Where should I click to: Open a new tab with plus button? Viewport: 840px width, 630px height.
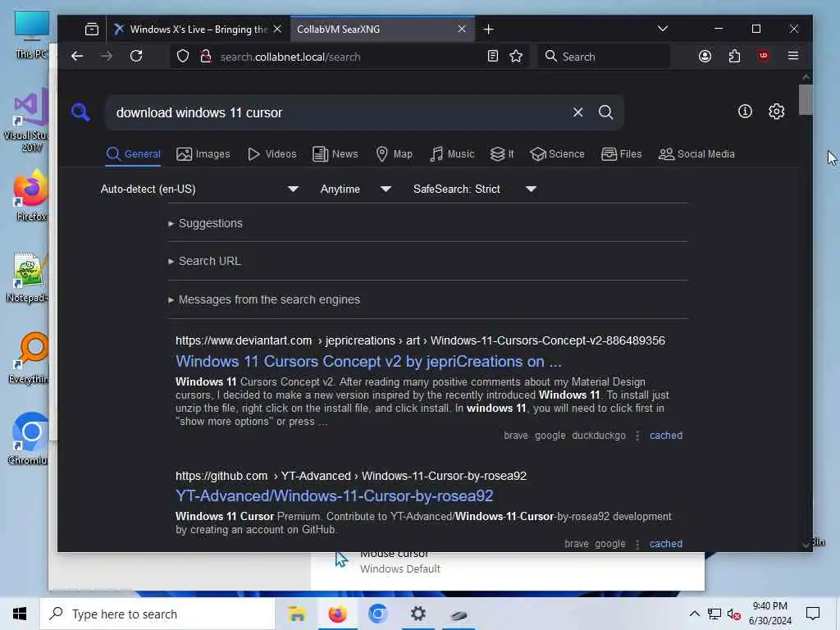[488, 30]
